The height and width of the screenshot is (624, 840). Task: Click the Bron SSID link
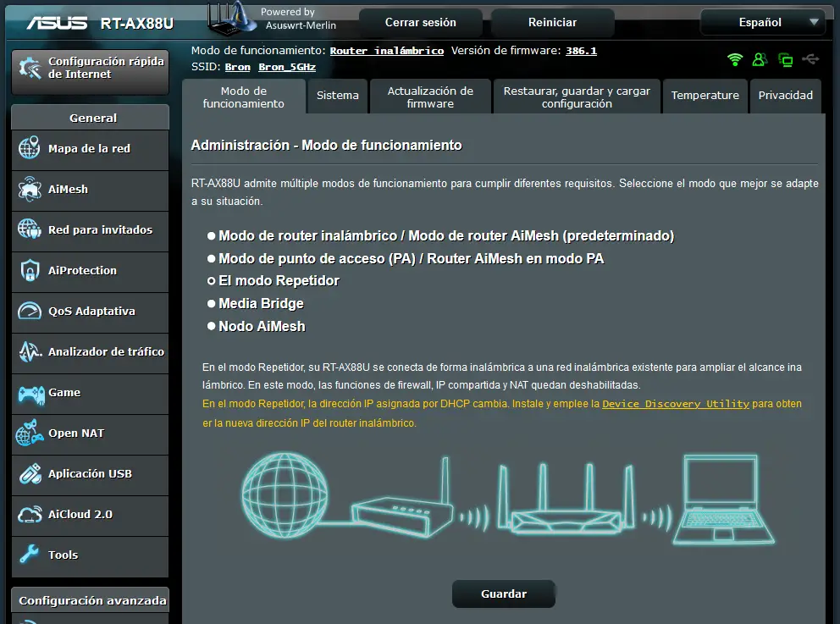point(237,67)
